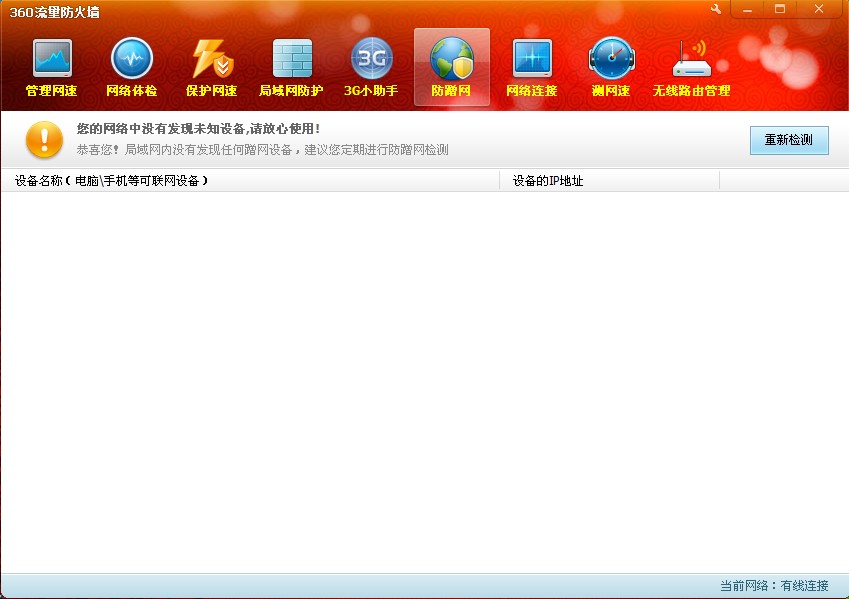Click the orange exclamation status icon
This screenshot has width=849, height=599.
[x=44, y=139]
